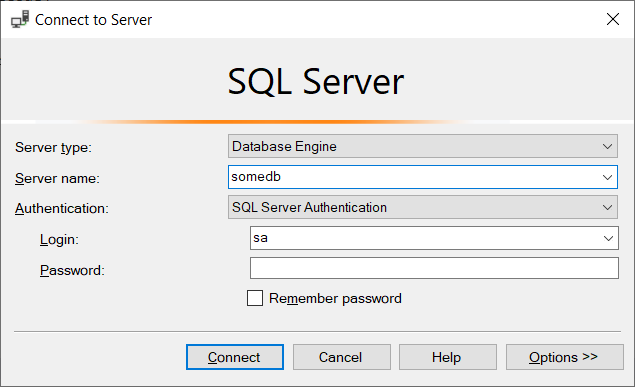Screen dimensions: 635x387
Task: Expand the Login dropdown arrow
Action: (608, 238)
